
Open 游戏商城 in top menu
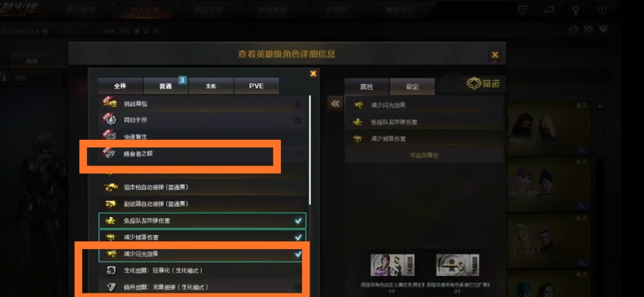click(x=273, y=10)
